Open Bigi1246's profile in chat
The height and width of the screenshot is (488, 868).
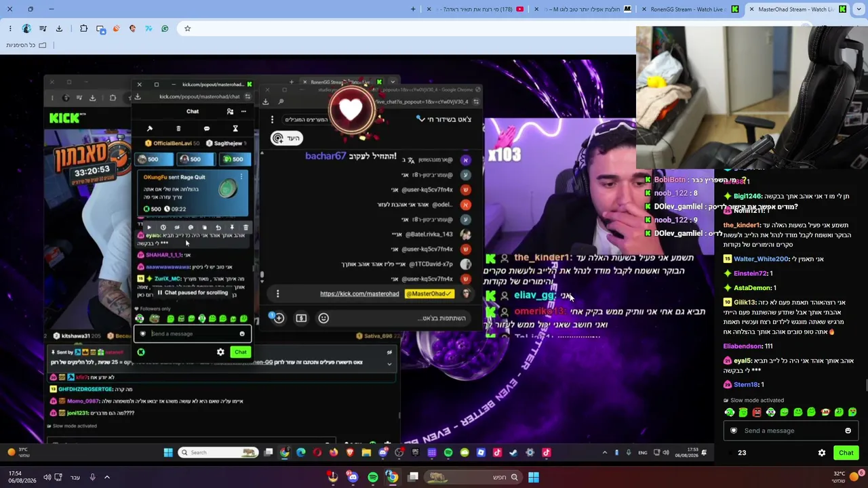point(747,196)
